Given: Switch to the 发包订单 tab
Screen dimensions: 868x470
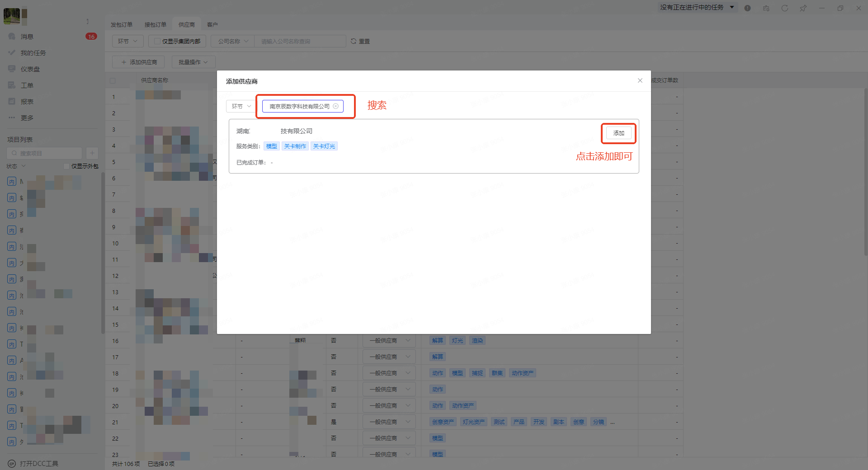Looking at the screenshot, I should tap(122, 25).
